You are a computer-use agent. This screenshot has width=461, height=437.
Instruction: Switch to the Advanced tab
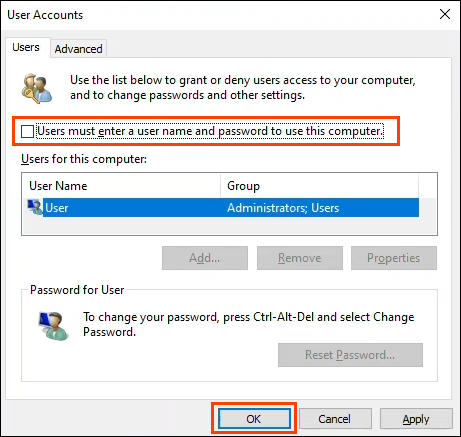point(79,49)
